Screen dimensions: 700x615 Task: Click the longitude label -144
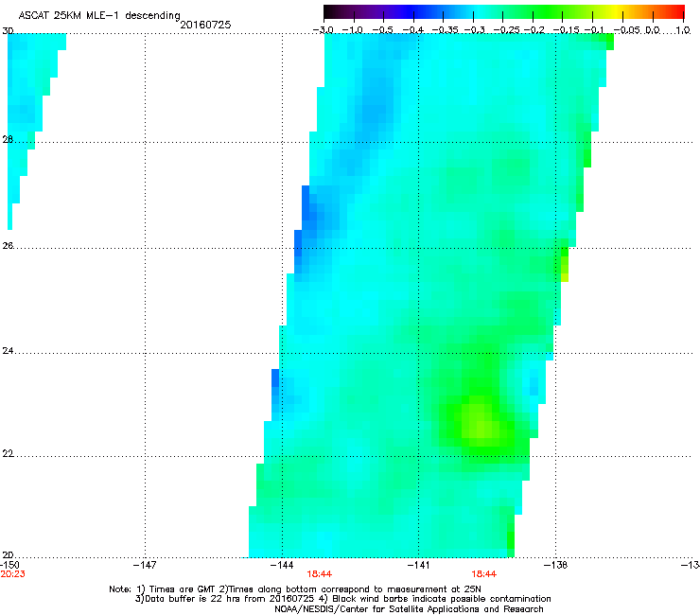pos(282,565)
